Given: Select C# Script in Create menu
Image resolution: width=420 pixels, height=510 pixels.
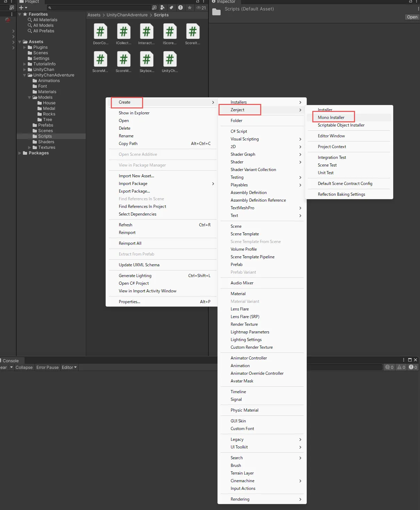Looking at the screenshot, I should click(239, 131).
